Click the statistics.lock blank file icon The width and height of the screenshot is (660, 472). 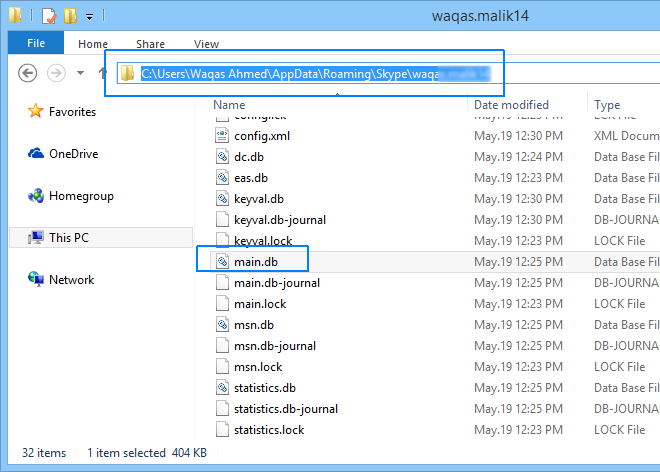point(222,429)
